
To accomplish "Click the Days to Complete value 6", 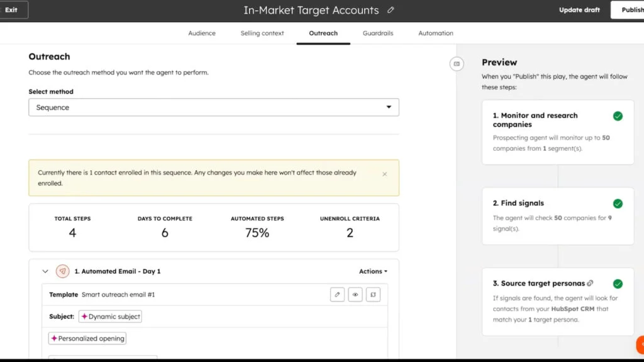I will tap(165, 233).
